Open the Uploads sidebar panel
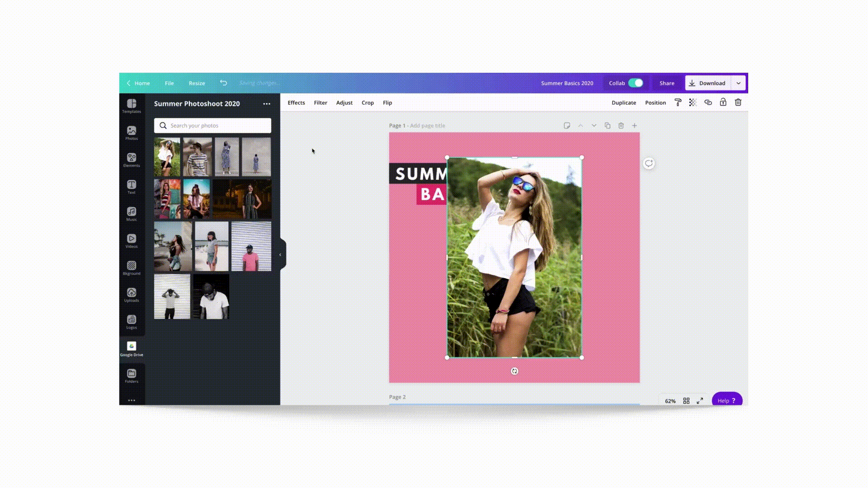The height and width of the screenshot is (488, 868). pos(132,295)
